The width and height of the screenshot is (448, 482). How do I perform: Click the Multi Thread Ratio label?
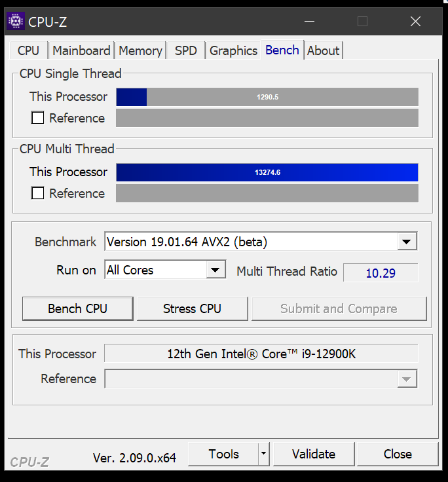[x=287, y=271]
